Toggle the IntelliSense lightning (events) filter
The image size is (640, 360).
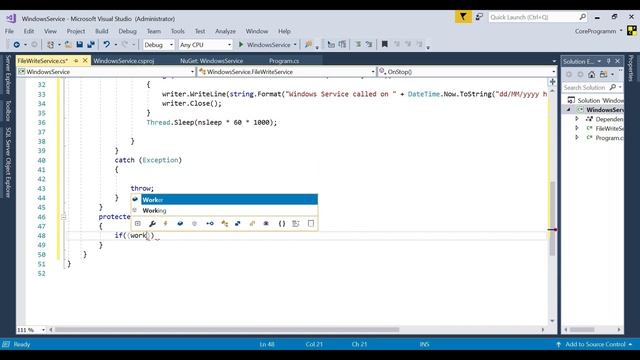[166, 223]
